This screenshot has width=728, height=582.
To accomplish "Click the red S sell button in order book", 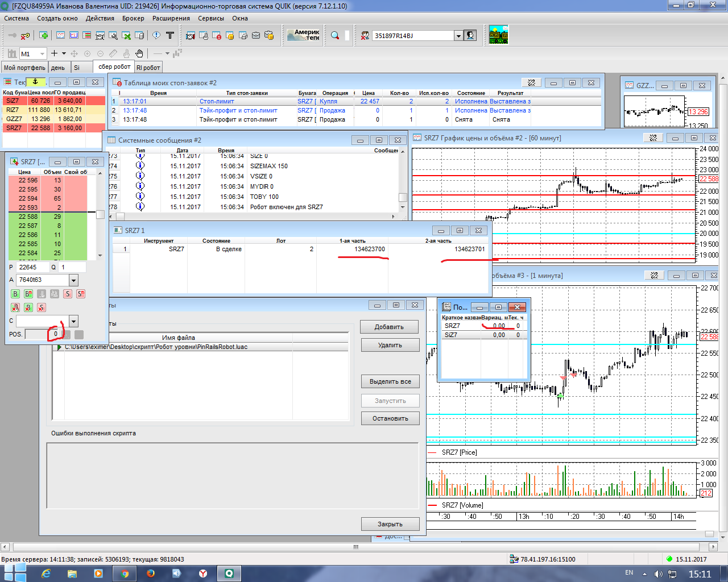I will click(x=68, y=294).
